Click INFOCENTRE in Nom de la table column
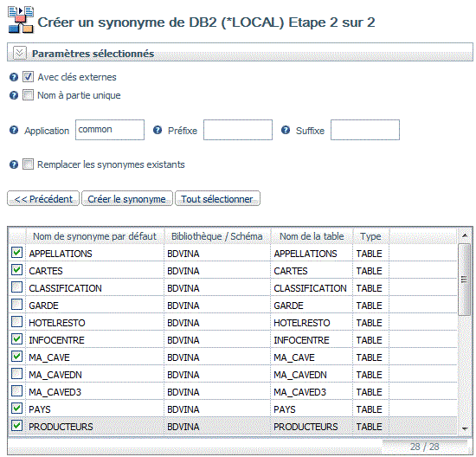 (301, 340)
